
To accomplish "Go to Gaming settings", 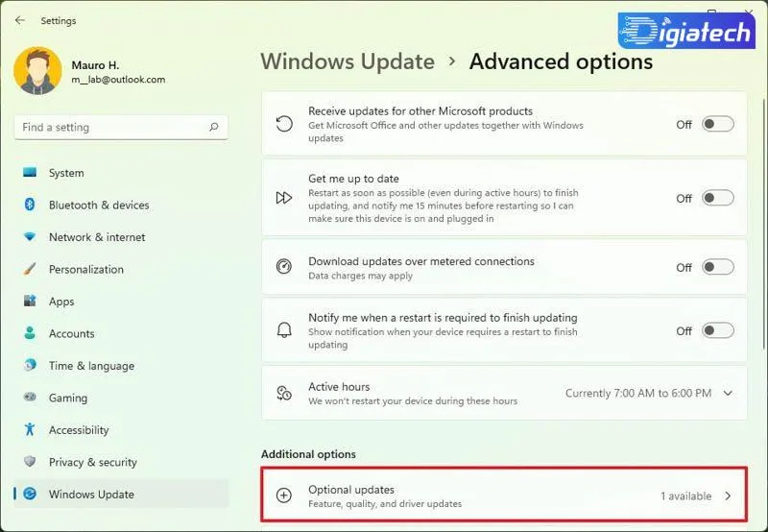I will point(121,398).
